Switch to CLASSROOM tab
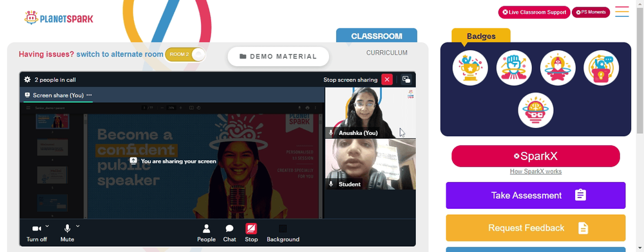This screenshot has width=644, height=252. coord(377,35)
